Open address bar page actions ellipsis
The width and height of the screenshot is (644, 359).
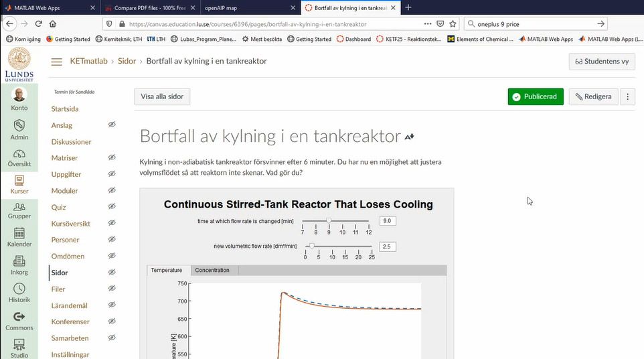428,24
